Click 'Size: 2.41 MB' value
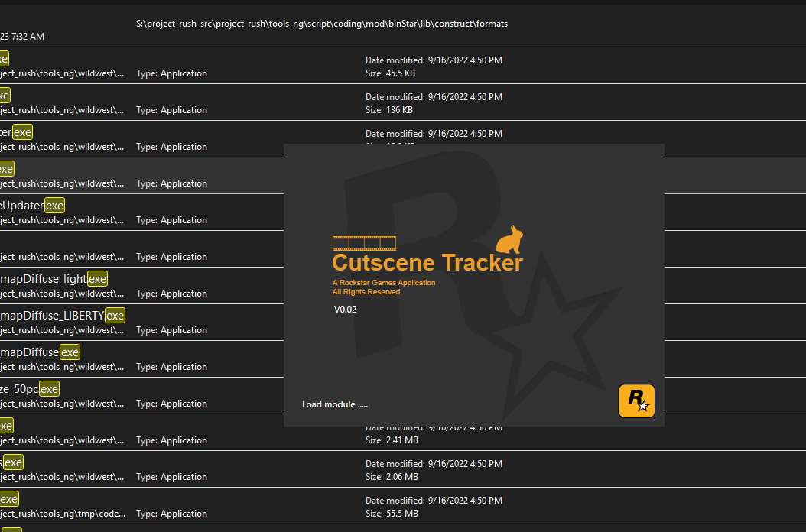This screenshot has width=806, height=532. [392, 440]
